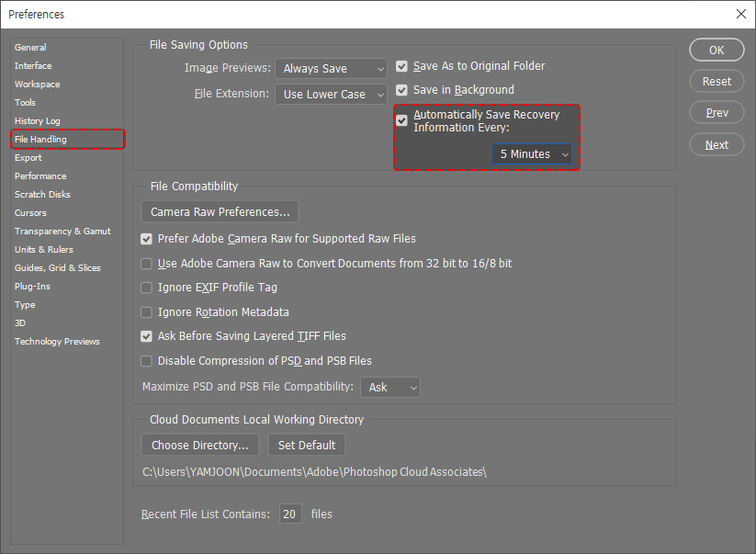Open Technology Previews section

[x=57, y=342]
